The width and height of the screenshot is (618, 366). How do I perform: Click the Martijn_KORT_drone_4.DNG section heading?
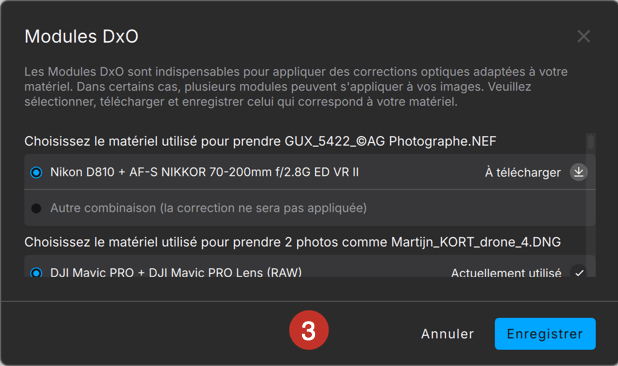[x=292, y=242]
